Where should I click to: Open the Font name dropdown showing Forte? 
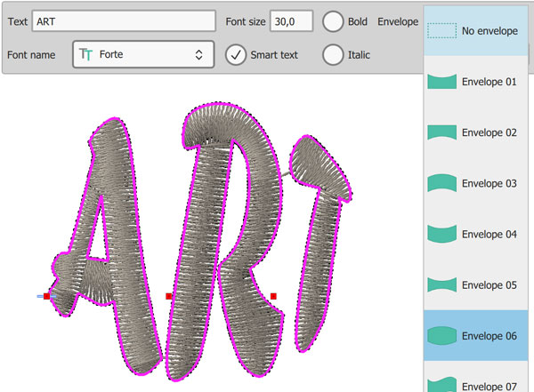[142, 54]
